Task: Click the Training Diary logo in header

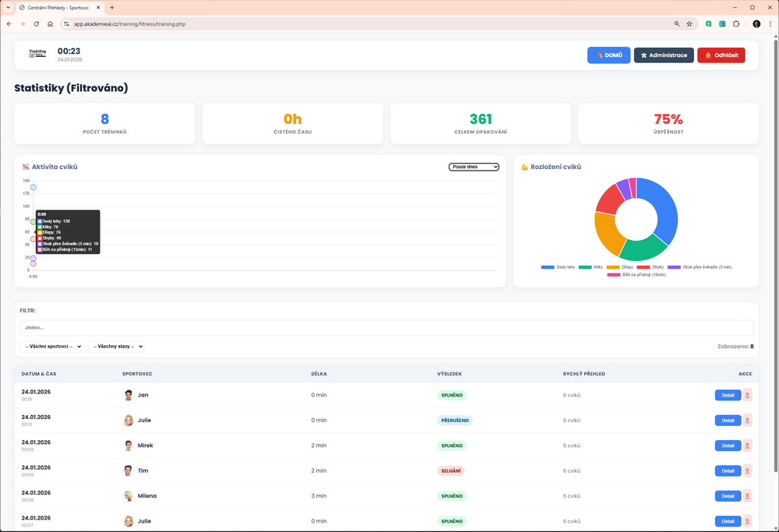Action: [37, 55]
